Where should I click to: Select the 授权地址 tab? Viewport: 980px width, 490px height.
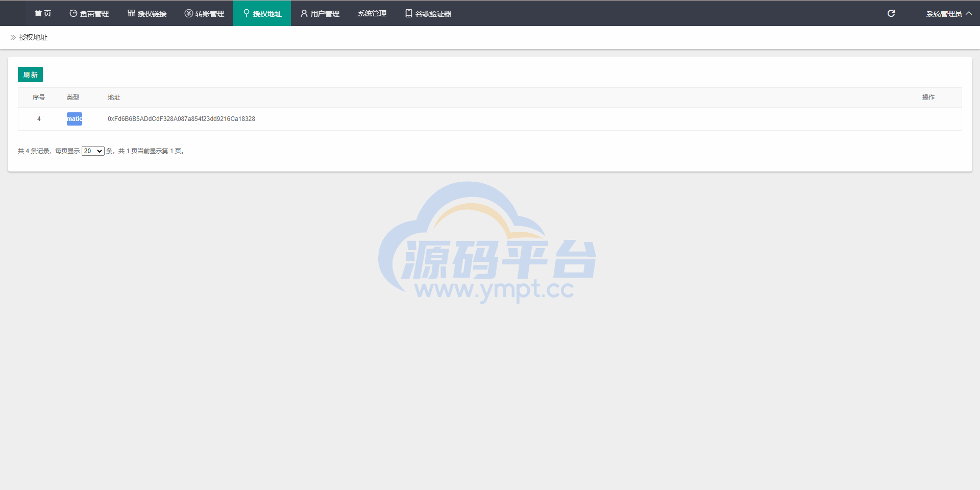[262, 13]
